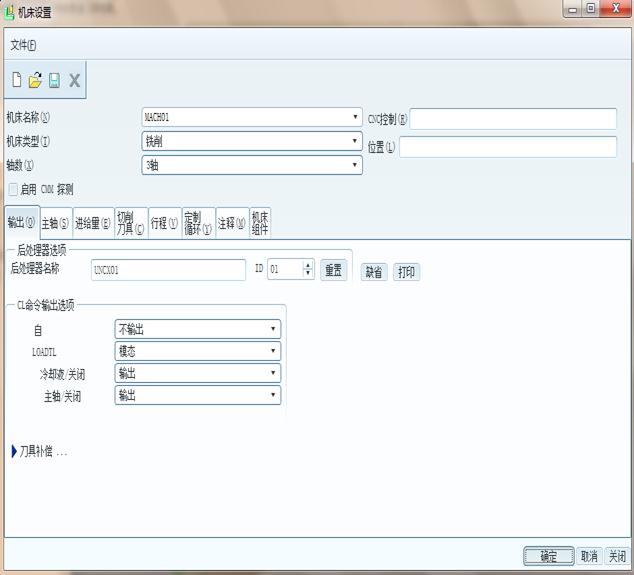The height and width of the screenshot is (575, 634).
Task: Click the 重置 button
Action: [x=333, y=270]
